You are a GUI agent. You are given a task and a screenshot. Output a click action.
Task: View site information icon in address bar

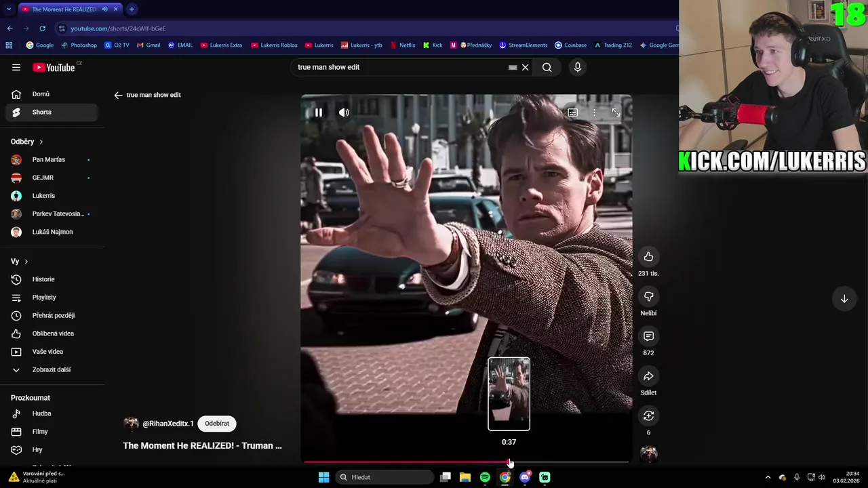point(62,28)
